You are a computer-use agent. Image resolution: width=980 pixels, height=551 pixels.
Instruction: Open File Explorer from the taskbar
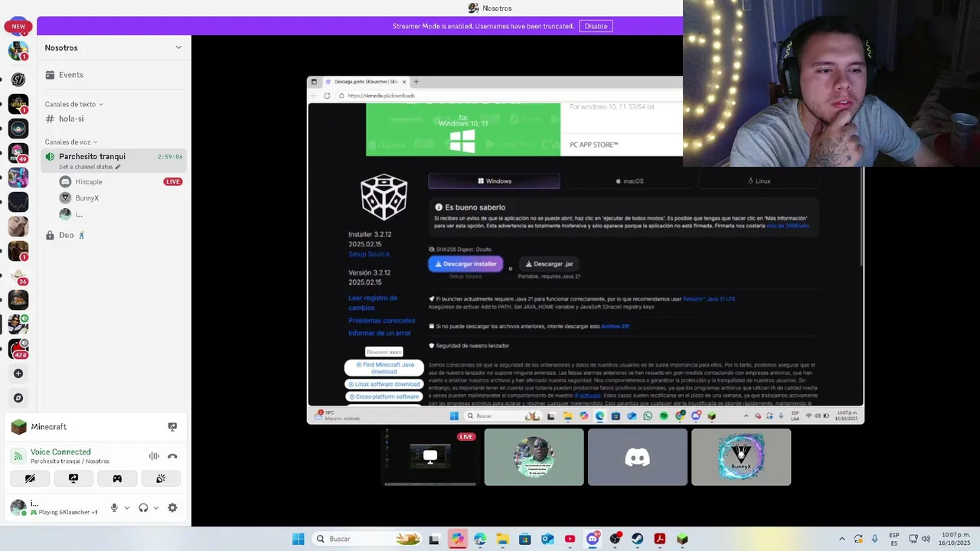coord(502,539)
